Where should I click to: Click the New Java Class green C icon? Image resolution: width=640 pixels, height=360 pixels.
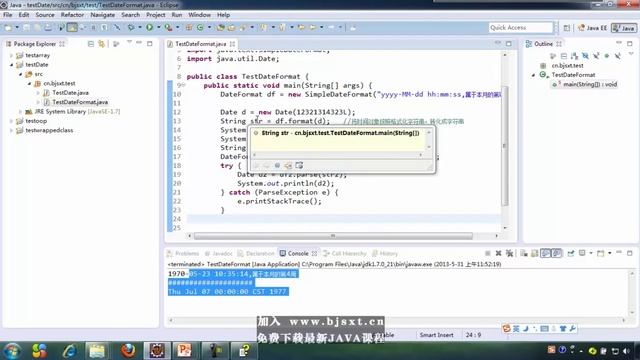[200, 27]
